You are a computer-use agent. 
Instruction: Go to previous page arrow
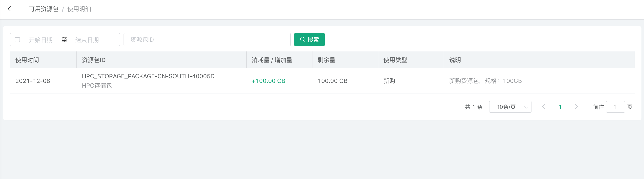pos(544,107)
